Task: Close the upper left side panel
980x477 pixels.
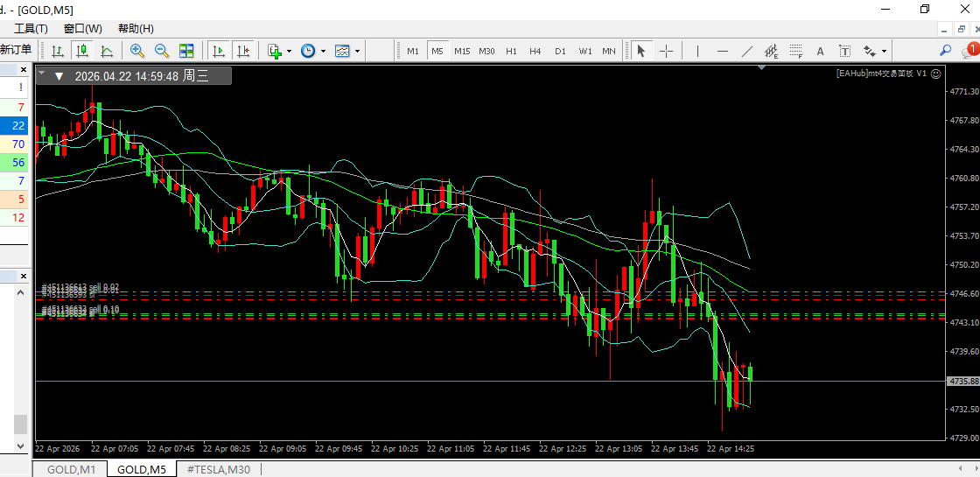Action: point(24,69)
